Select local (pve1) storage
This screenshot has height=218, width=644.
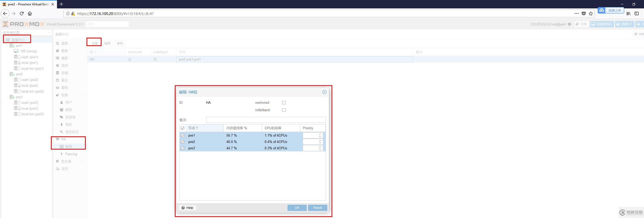pos(30,63)
